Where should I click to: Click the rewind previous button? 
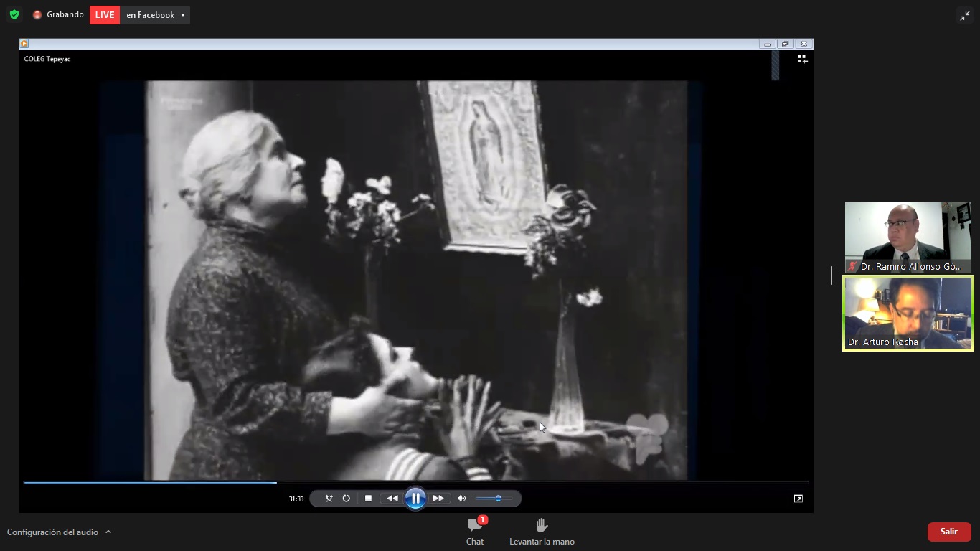[392, 499]
